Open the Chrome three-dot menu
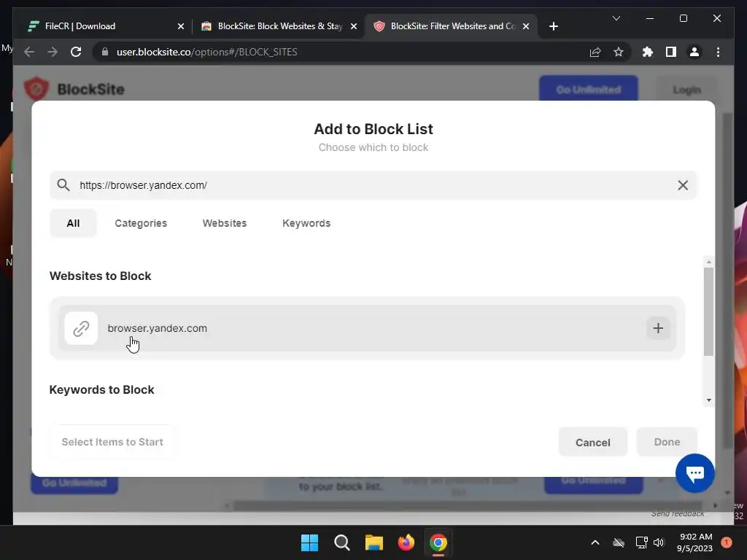Image resolution: width=747 pixels, height=560 pixels. (x=718, y=52)
